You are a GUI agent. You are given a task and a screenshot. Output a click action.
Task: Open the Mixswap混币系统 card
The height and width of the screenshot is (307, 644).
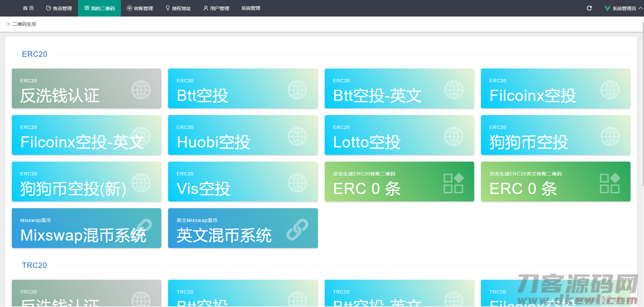[x=86, y=228]
